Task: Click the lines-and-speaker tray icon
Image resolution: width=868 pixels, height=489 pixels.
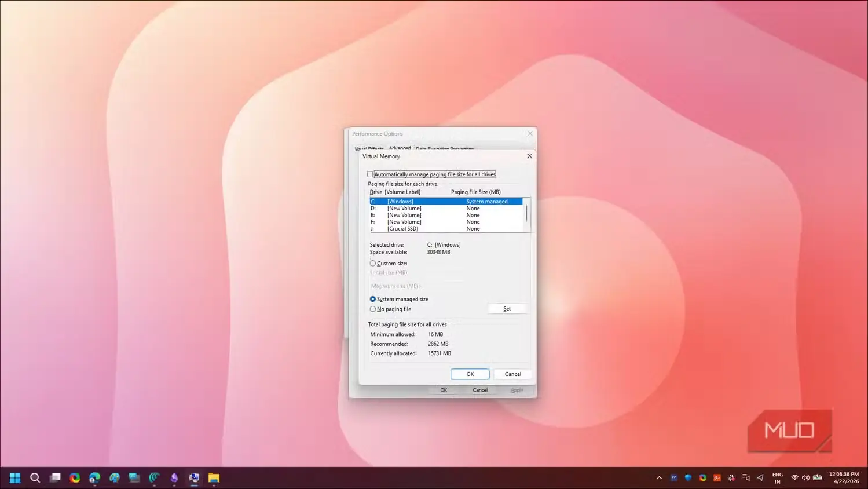Action: click(746, 478)
